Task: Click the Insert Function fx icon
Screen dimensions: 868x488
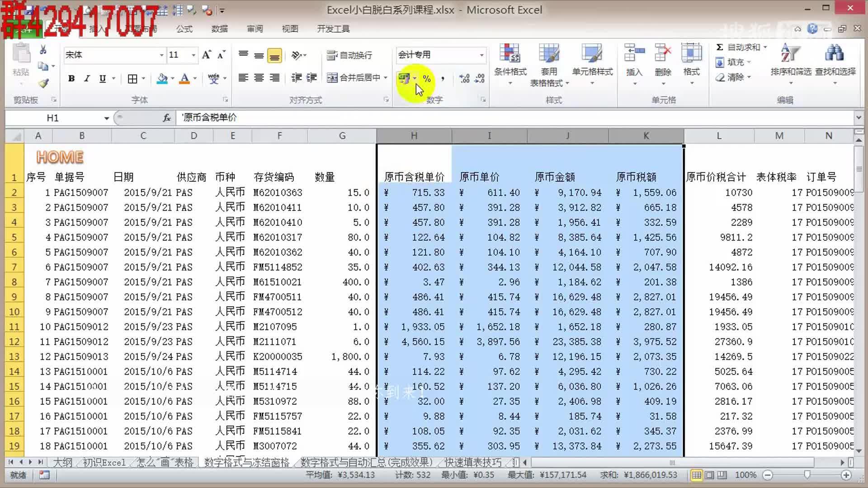Action: click(167, 118)
